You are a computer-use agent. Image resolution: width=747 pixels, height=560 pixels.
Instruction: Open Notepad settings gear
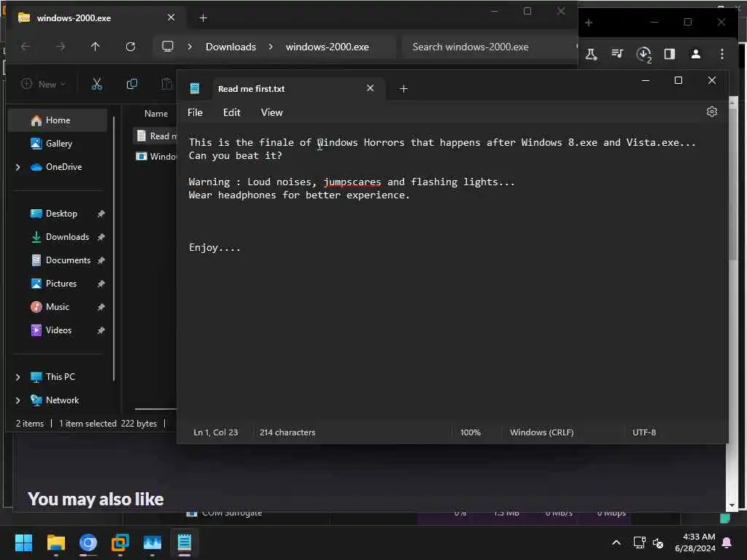point(712,112)
